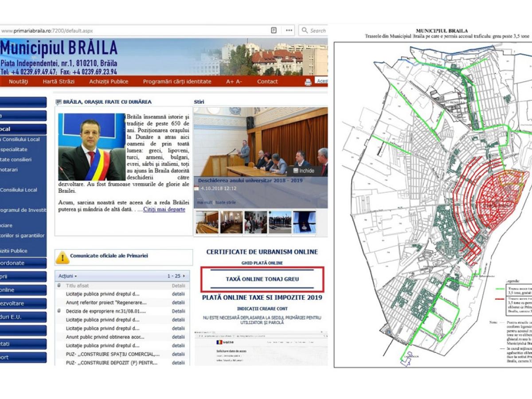The height and width of the screenshot is (399, 532).
Task: Open the Acțiuni dropdown menu
Action: [x=67, y=276]
